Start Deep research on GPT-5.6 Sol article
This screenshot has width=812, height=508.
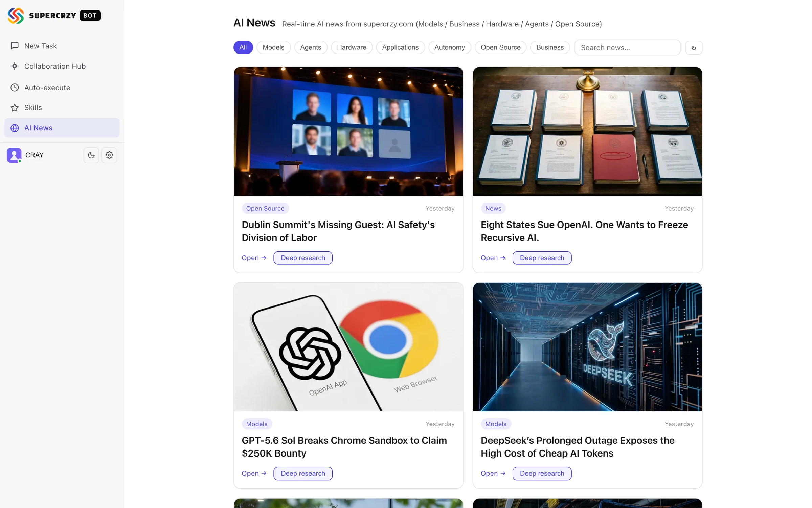(x=303, y=473)
